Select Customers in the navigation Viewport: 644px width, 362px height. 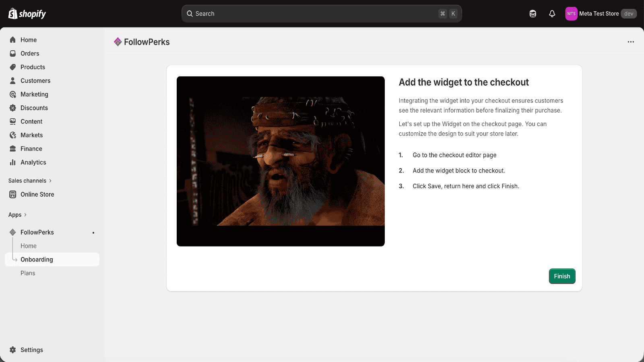52,81
